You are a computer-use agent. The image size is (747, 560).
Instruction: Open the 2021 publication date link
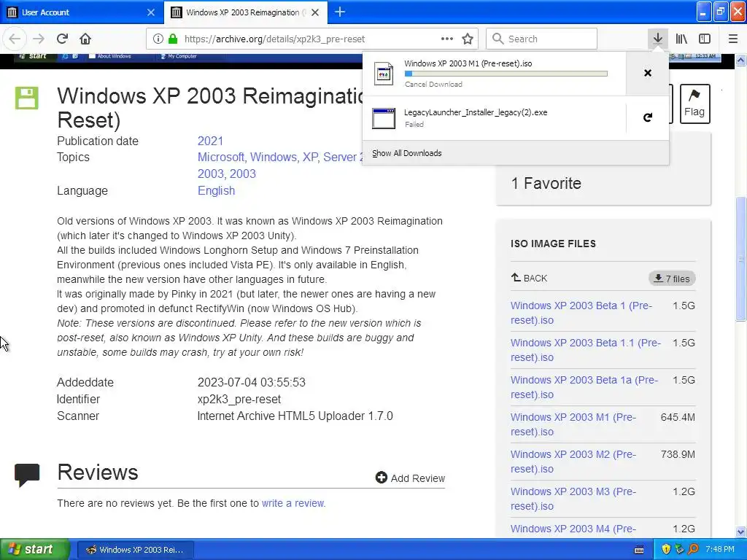point(211,141)
